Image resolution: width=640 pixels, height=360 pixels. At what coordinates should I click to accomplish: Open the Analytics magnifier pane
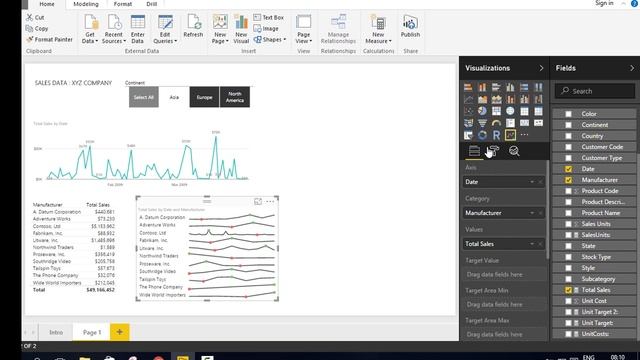(514, 151)
